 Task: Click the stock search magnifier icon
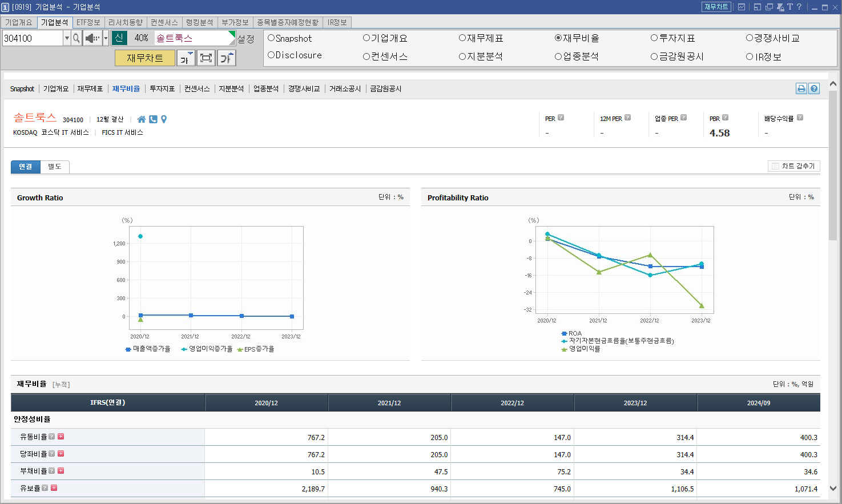(76, 38)
